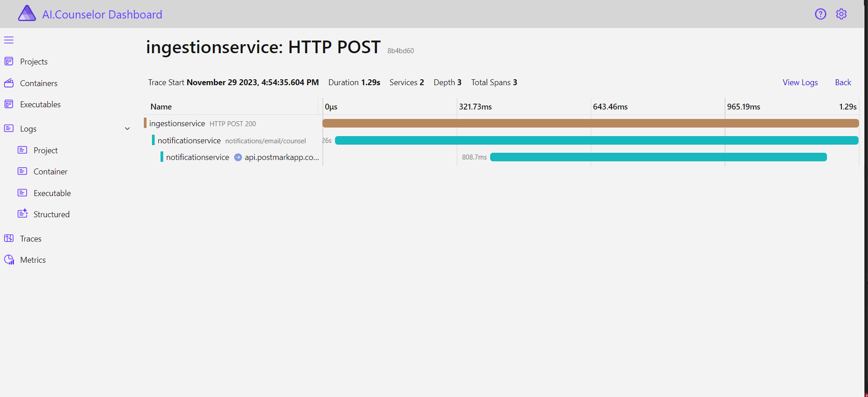Open Executable logs sub-item
This screenshot has width=868, height=397.
[52, 193]
